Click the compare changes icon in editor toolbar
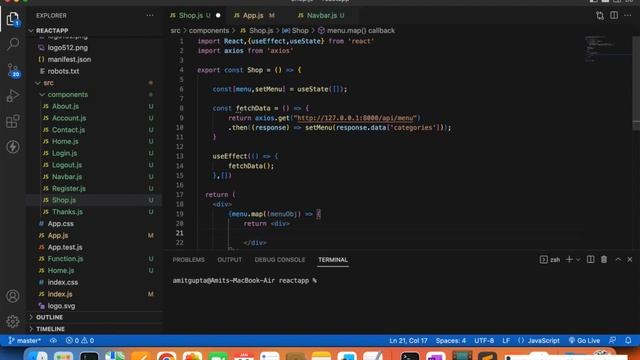 (600, 16)
